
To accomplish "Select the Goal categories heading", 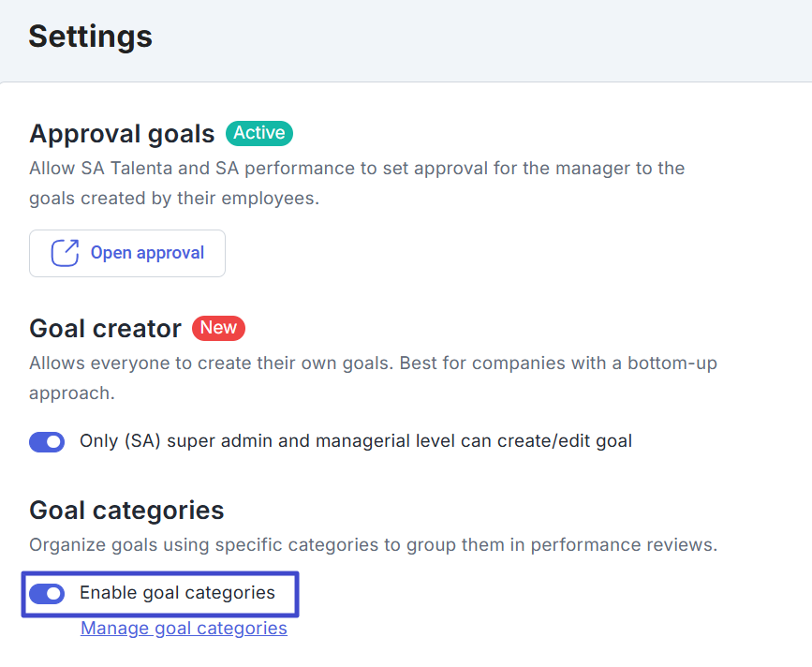I will 126,511.
